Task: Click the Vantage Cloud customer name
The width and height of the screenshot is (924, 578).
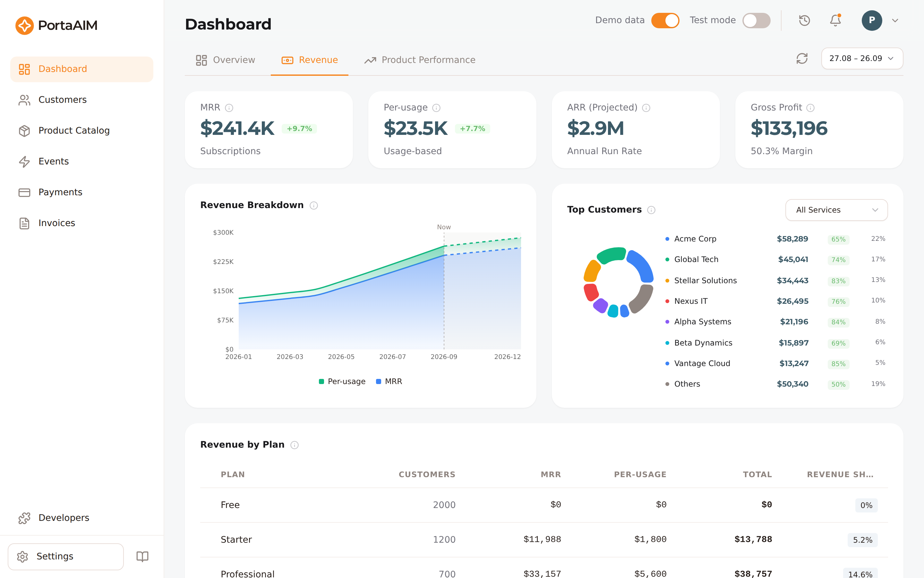Action: coord(702,363)
